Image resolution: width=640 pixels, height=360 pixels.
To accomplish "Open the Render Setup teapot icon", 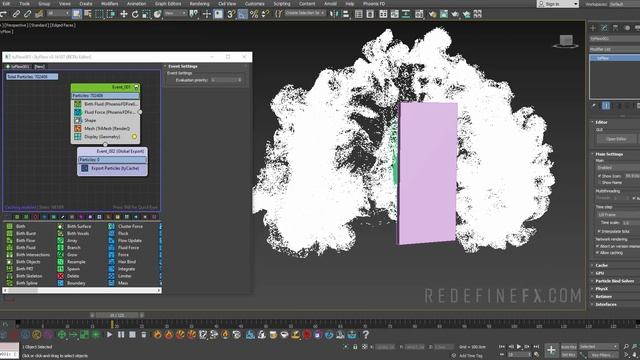I will pyautogui.click(x=432, y=14).
